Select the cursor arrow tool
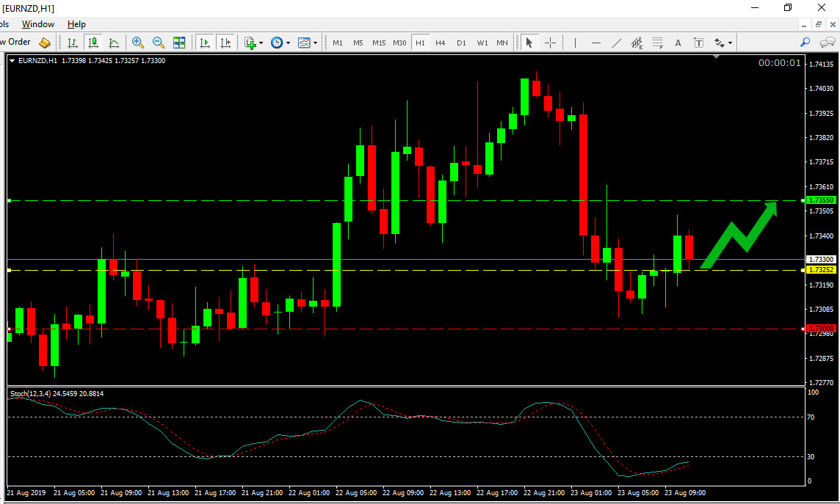840x504 pixels. point(529,43)
